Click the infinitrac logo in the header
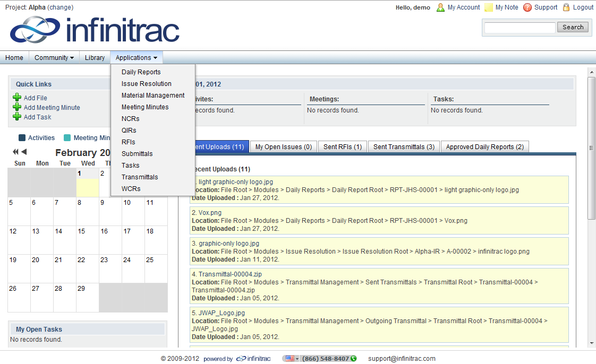Screen dimensions: 596x364 coord(95,30)
